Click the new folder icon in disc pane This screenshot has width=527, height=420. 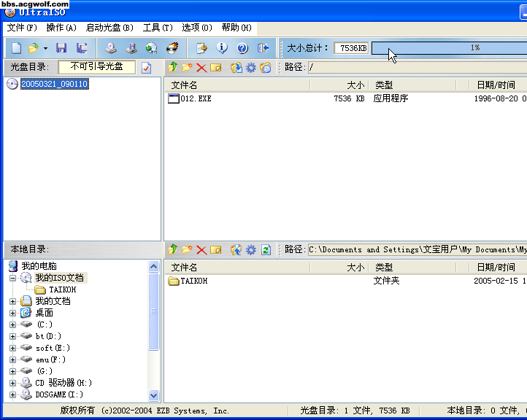(x=187, y=67)
